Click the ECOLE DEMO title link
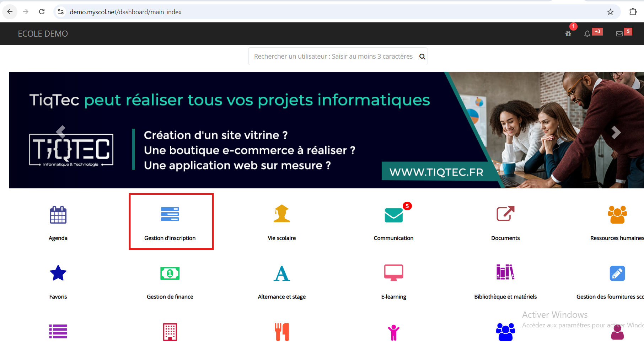644x343 pixels. (43, 34)
